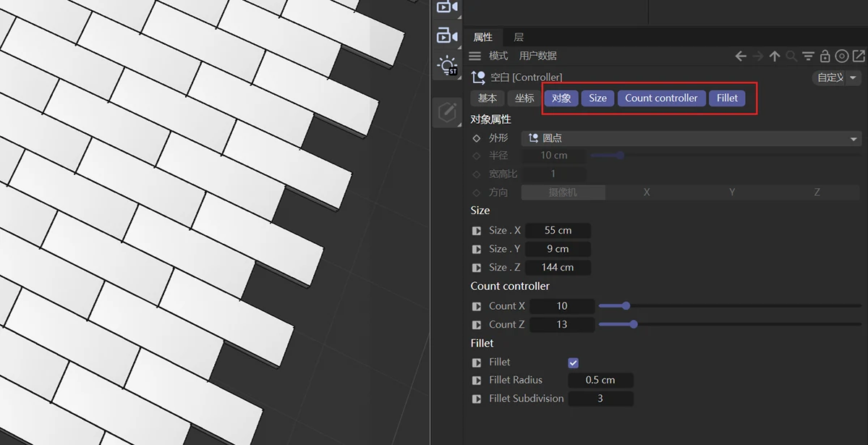
Task: Open the search icon in the Attributes panel
Action: pos(791,56)
